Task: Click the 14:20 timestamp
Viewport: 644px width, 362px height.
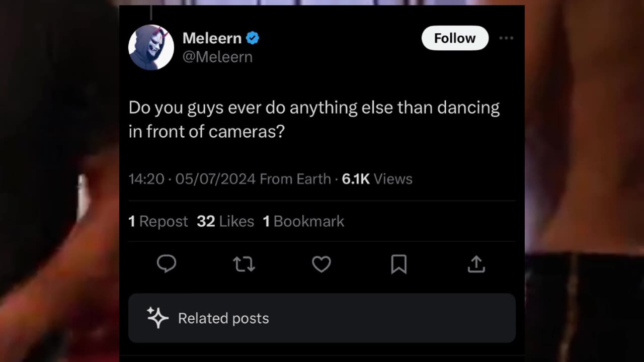Action: [146, 179]
